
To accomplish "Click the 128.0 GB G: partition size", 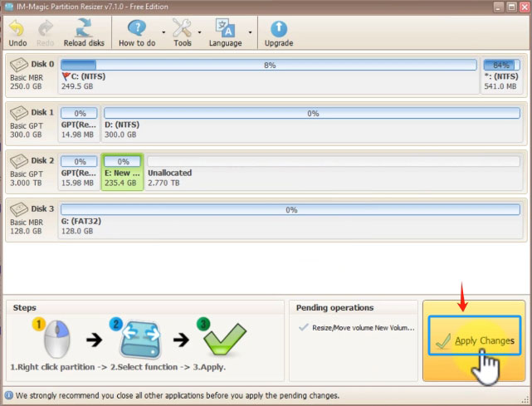I will 77,231.
